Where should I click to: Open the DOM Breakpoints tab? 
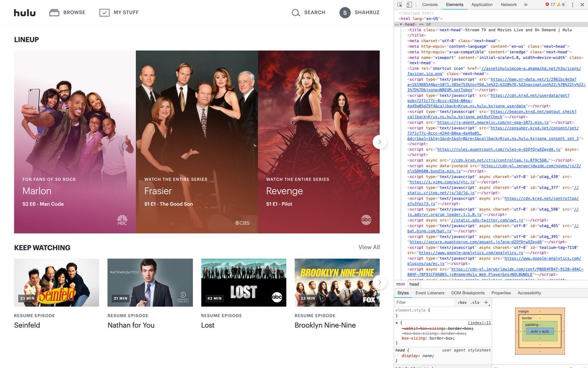point(468,293)
